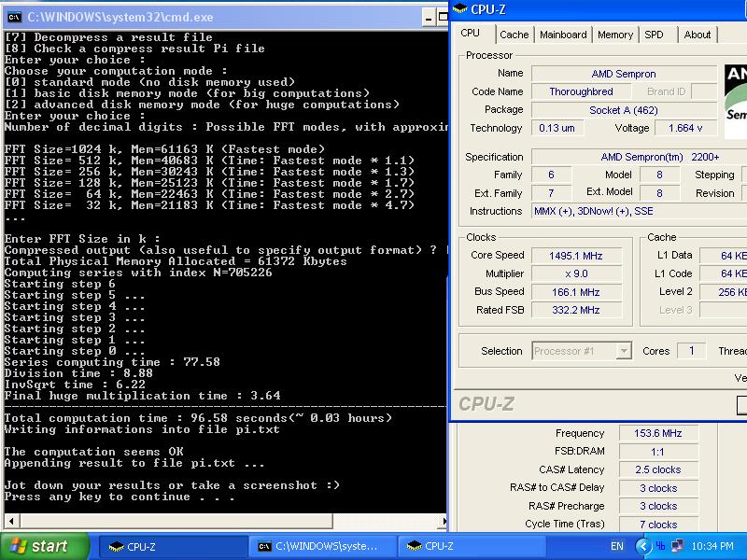Click the 0.13 um technology value

[x=557, y=128]
